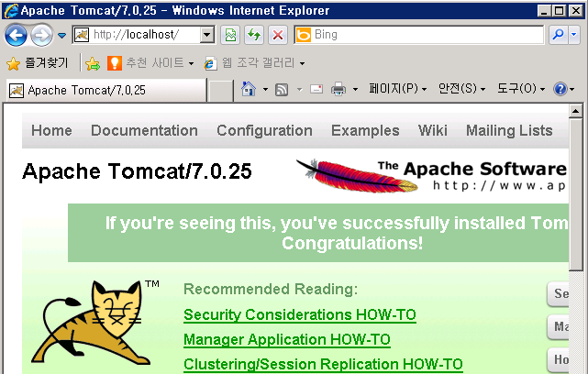Click the Add to Favorites Bar star icon

pyautogui.click(x=93, y=63)
